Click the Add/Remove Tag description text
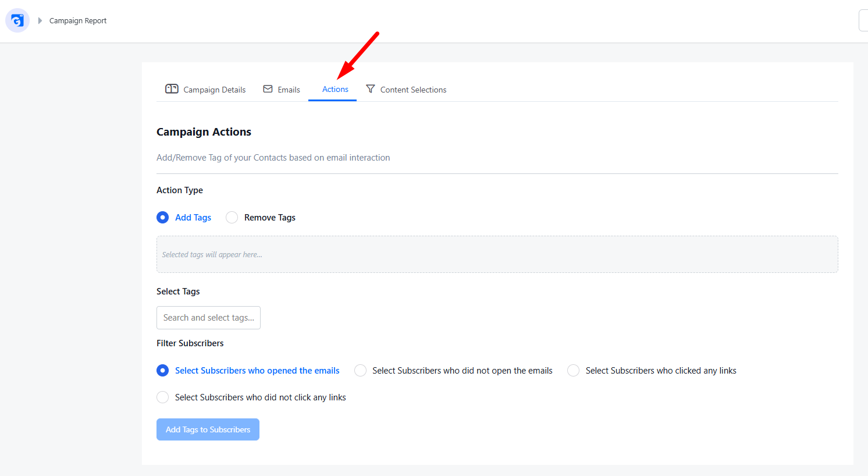Viewport: 868px width, 476px height. tap(273, 158)
